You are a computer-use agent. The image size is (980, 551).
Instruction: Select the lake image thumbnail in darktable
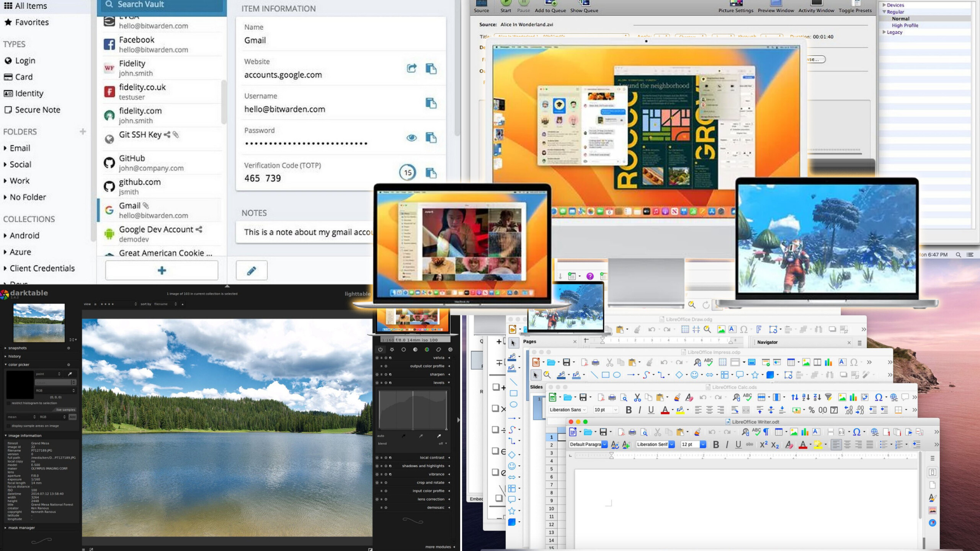[x=39, y=323]
